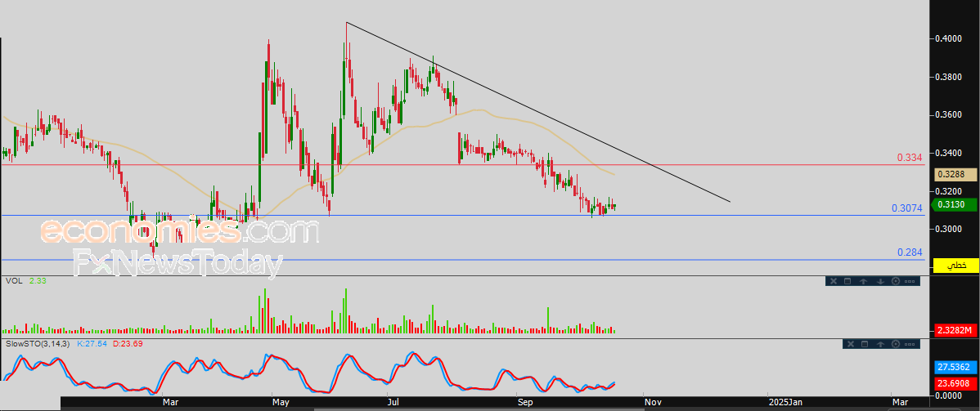The image size is (980, 411).
Task: Click the 0.0000 stochastic axis label
Action: tap(947, 395)
